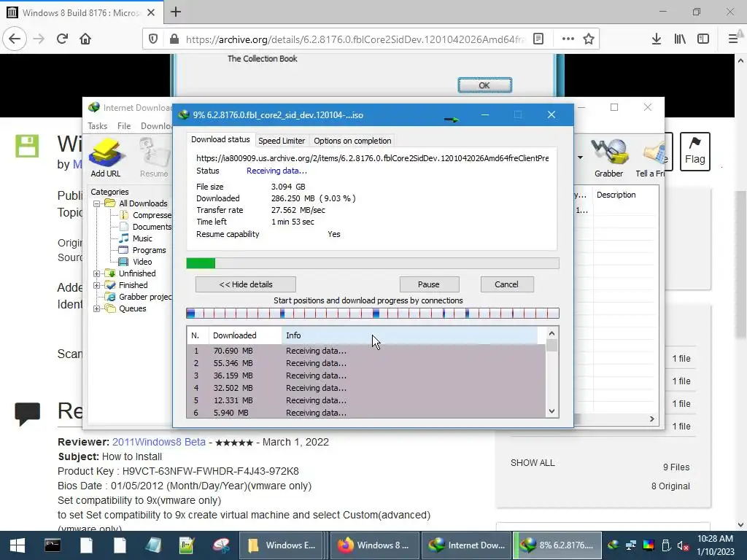This screenshot has width=747, height=560.
Task: Switch to Speed Limiter tab
Action: [281, 141]
